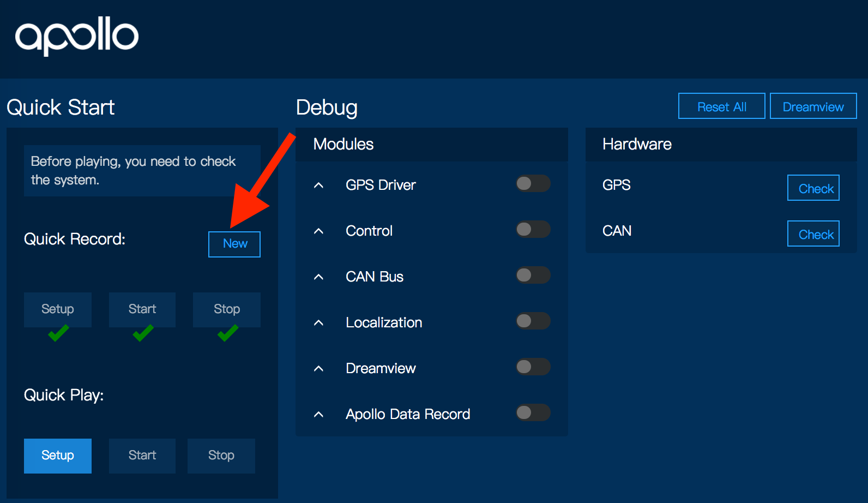
Task: Click the CAN hardware label
Action: [617, 231]
